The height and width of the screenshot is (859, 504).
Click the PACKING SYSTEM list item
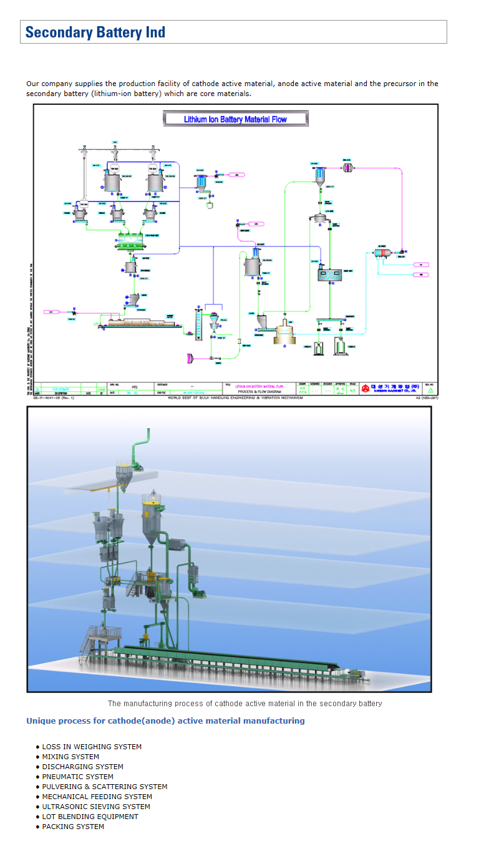point(73,826)
